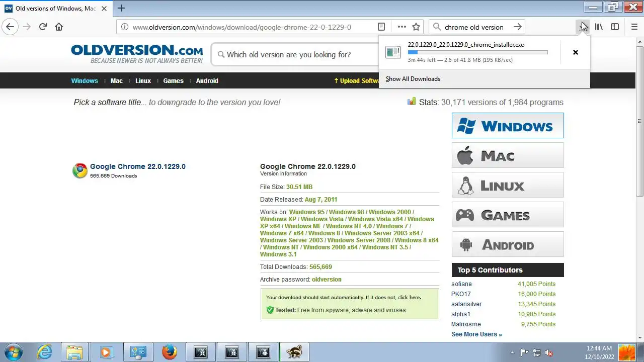Screen dimensions: 644x362
Task: Reload the current page
Action: [43, 27]
